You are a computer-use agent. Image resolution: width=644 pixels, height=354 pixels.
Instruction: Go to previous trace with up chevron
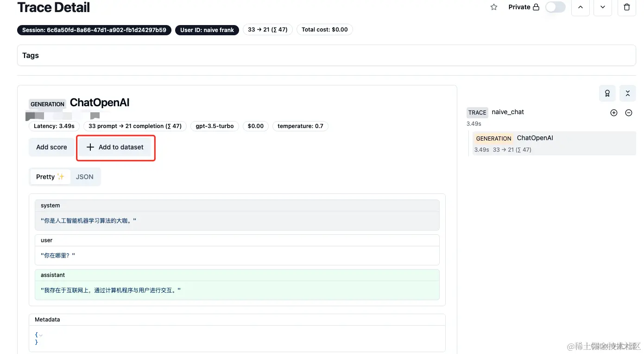point(581,7)
